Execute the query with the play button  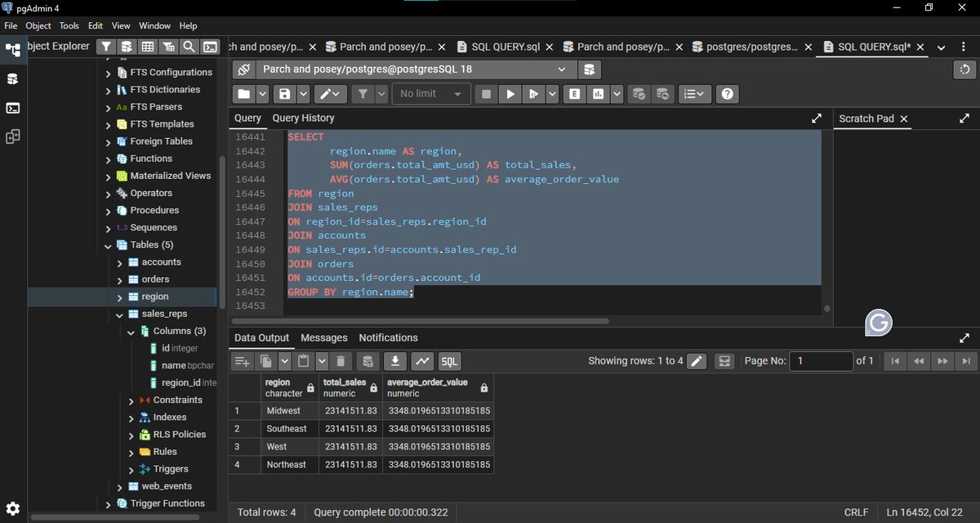point(510,94)
